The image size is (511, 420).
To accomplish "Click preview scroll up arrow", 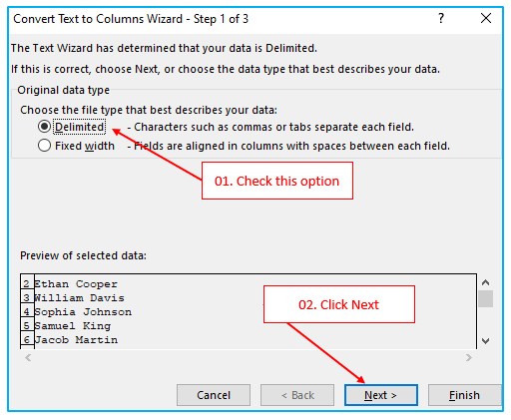I will point(485,282).
